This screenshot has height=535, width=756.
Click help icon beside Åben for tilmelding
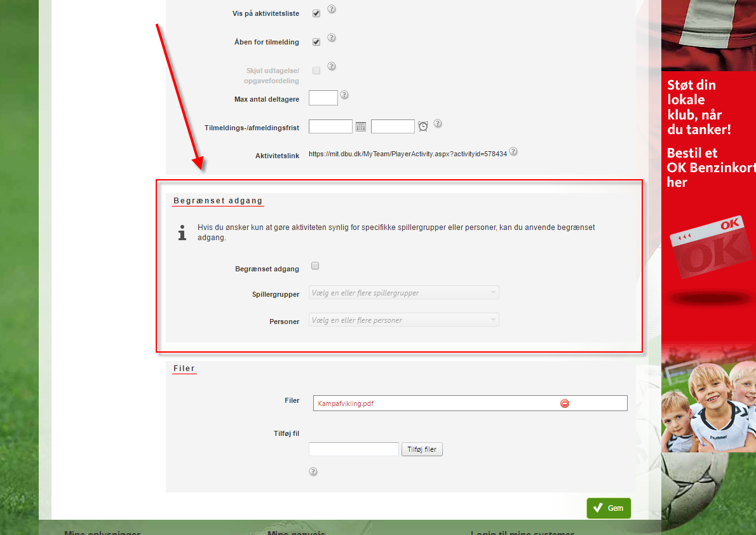331,38
